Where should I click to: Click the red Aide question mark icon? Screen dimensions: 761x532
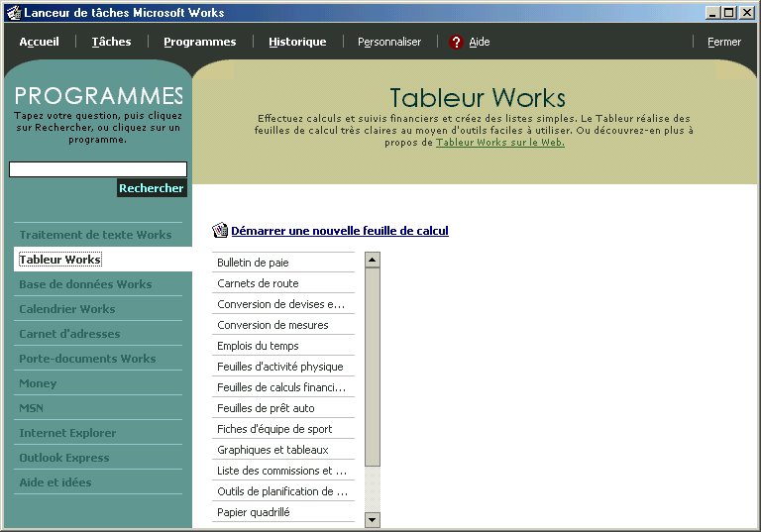click(456, 43)
